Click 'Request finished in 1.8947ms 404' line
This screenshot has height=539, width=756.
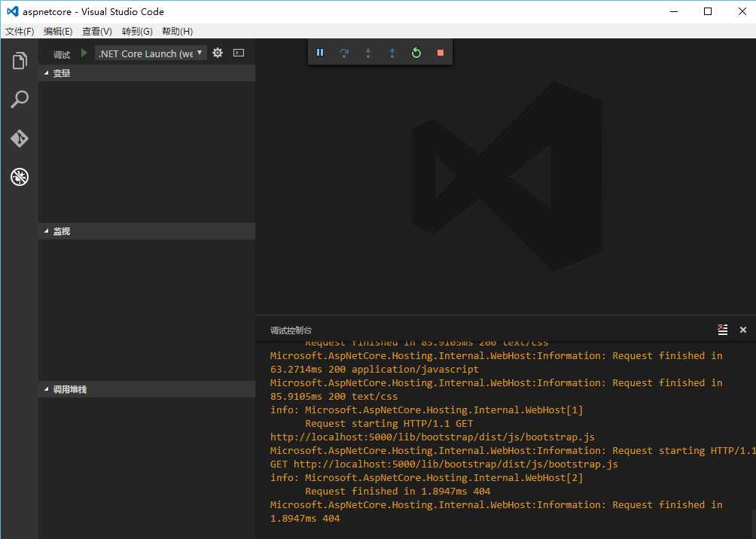click(398, 492)
